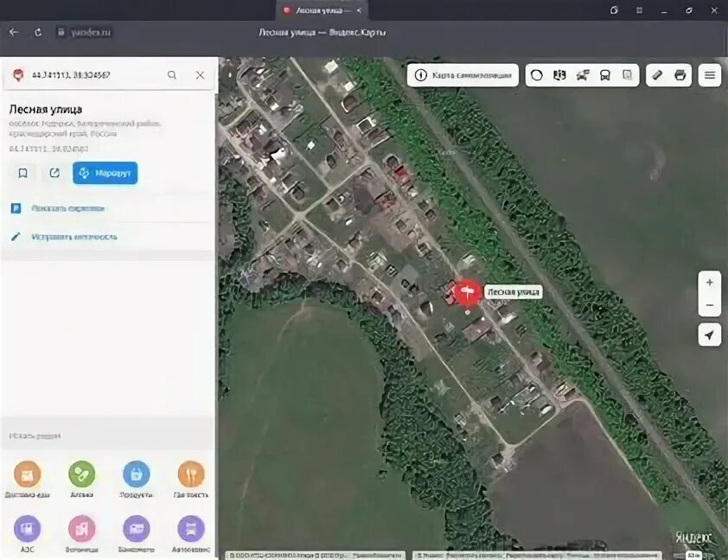The height and width of the screenshot is (560, 728).
Task: Zoom in with the plus button
Action: point(710,283)
